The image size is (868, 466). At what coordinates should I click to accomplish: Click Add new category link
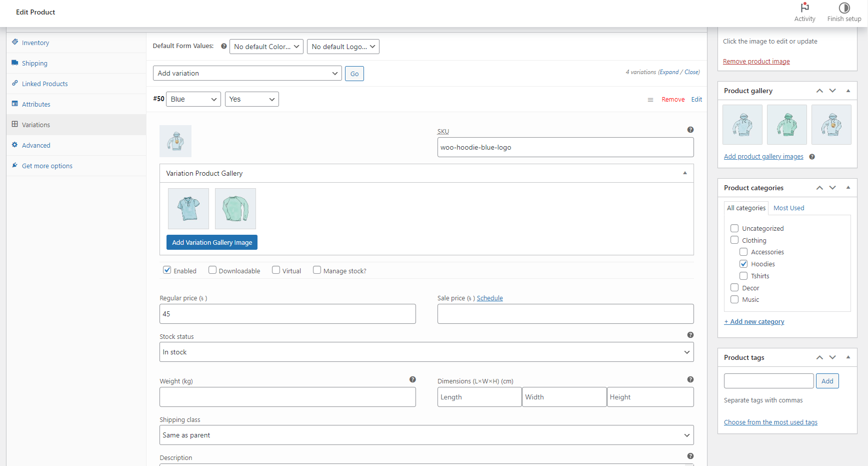point(754,322)
